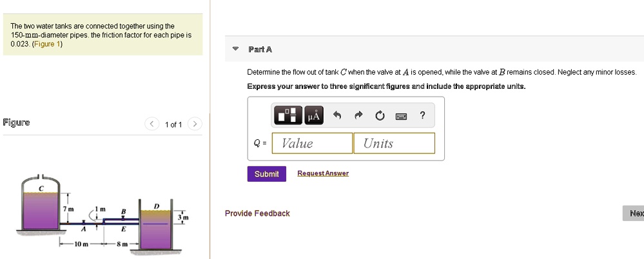
Task: Redo the answer edit
Action: point(358,116)
